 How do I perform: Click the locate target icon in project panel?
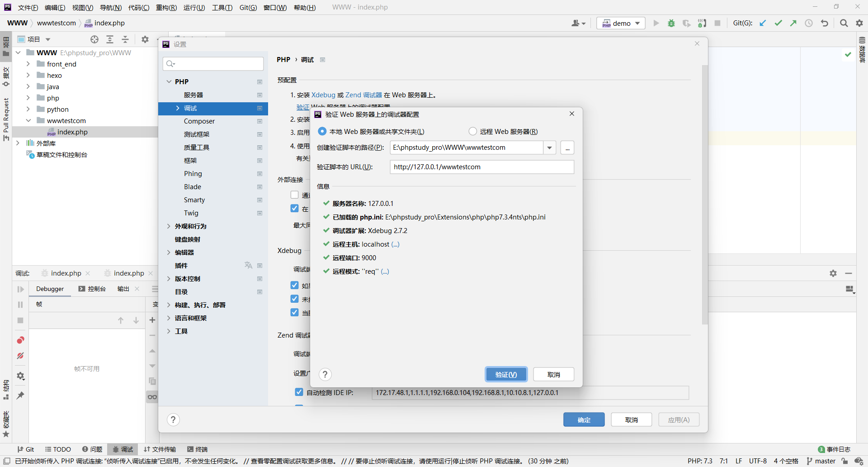point(94,39)
